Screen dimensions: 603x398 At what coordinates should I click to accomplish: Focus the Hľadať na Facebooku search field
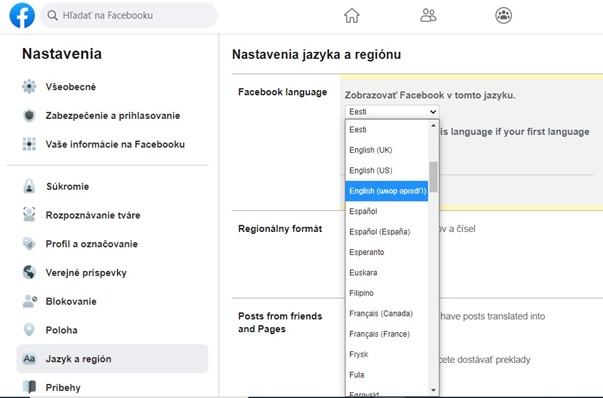click(x=129, y=15)
